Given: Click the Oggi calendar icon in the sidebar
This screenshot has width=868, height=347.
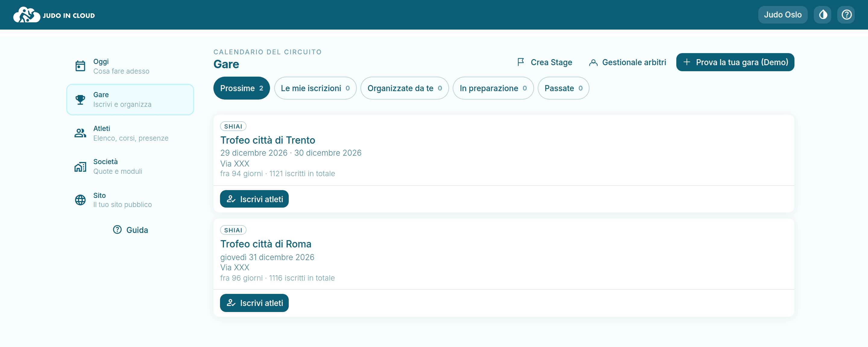Looking at the screenshot, I should click(80, 66).
